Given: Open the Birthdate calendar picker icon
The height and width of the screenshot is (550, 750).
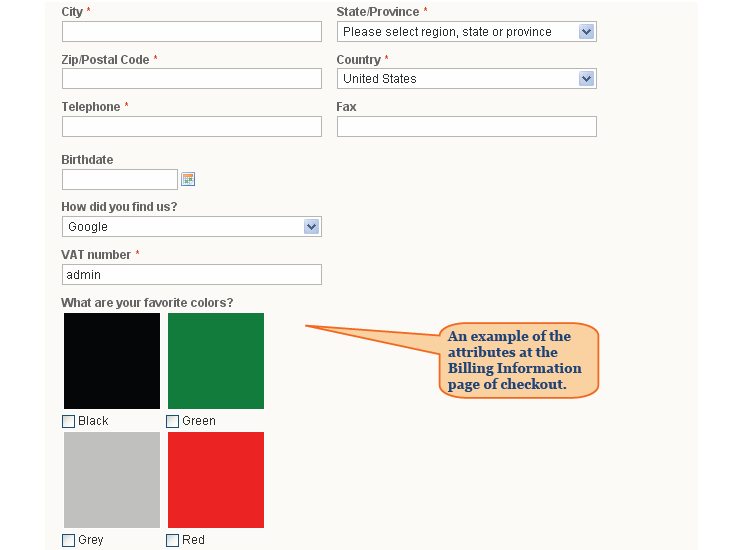Looking at the screenshot, I should click(188, 179).
